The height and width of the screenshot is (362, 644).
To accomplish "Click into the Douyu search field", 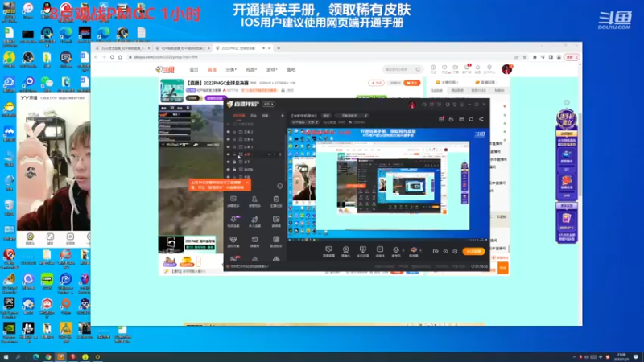I will tap(398, 69).
